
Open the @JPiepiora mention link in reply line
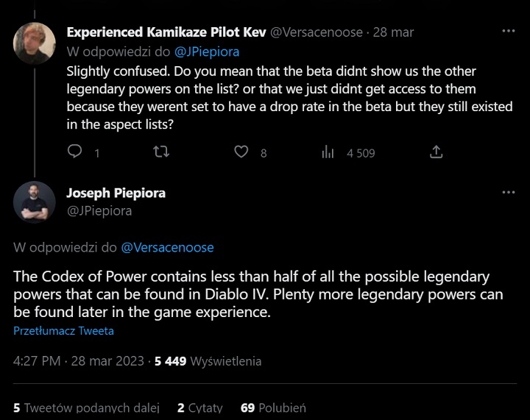click(207, 51)
